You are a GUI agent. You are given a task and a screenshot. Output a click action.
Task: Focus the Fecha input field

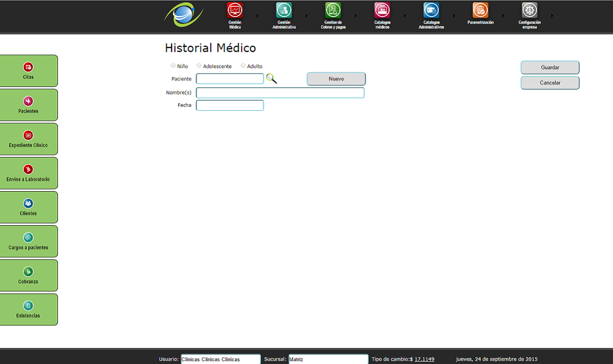pos(230,105)
